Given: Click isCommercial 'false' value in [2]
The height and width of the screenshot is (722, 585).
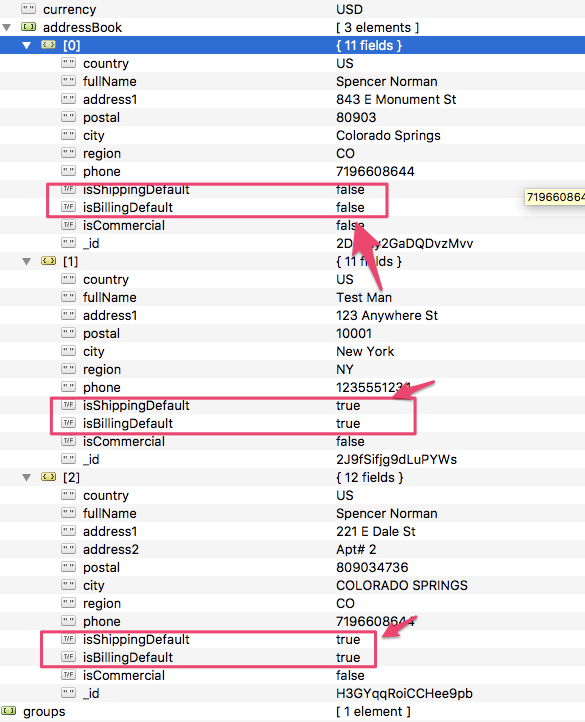Looking at the screenshot, I should click(350, 675).
